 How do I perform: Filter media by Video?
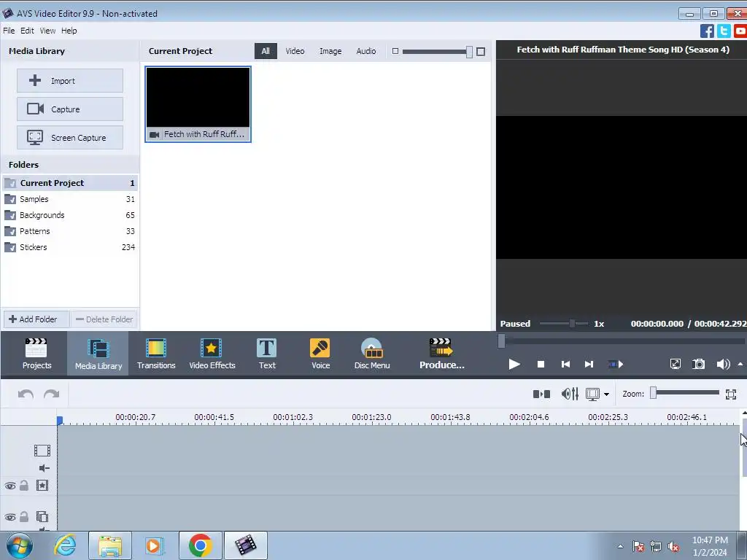point(295,51)
